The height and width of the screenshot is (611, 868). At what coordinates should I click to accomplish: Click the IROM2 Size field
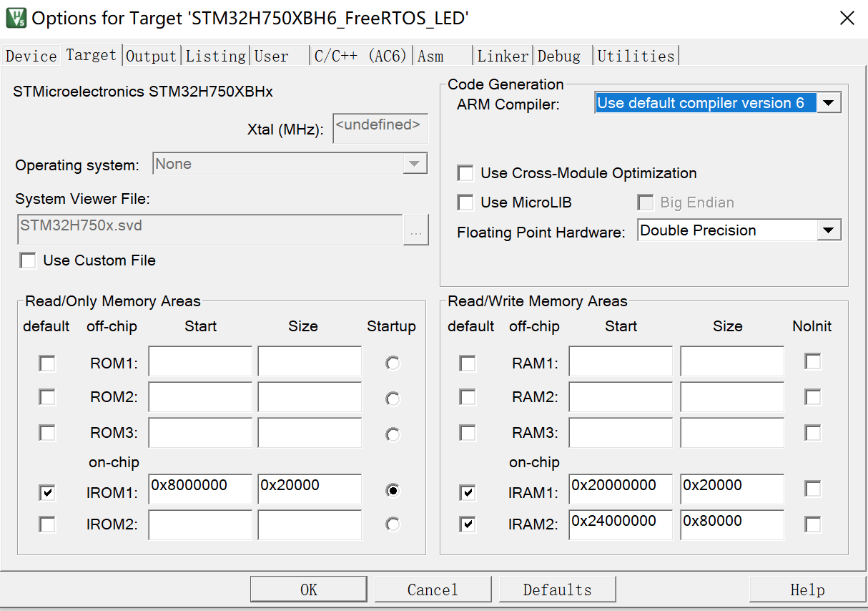(310, 524)
